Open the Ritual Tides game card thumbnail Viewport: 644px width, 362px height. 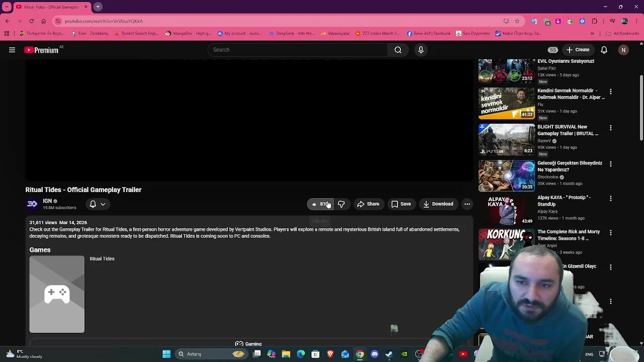57,294
